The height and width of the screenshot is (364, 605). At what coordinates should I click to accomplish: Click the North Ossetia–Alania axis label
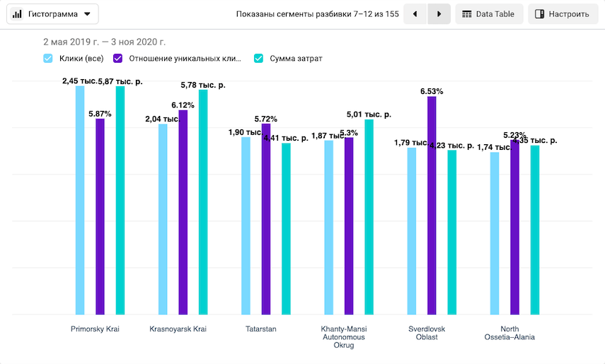pos(509,333)
